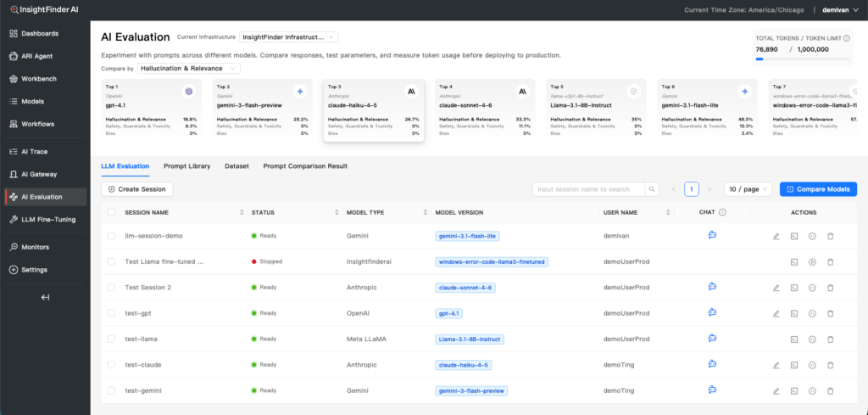Screen dimensions: 868x415
Task: Click the Create Session button
Action: pos(136,189)
